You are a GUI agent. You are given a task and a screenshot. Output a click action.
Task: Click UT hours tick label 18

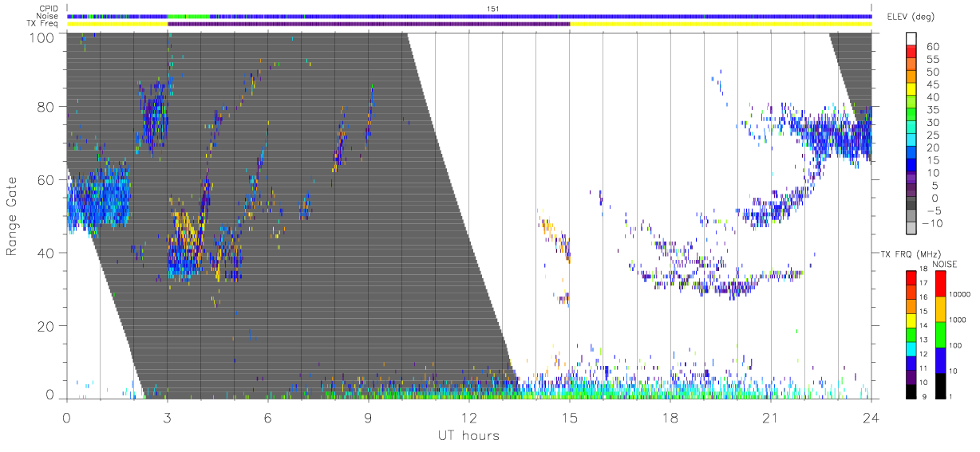tap(670, 416)
